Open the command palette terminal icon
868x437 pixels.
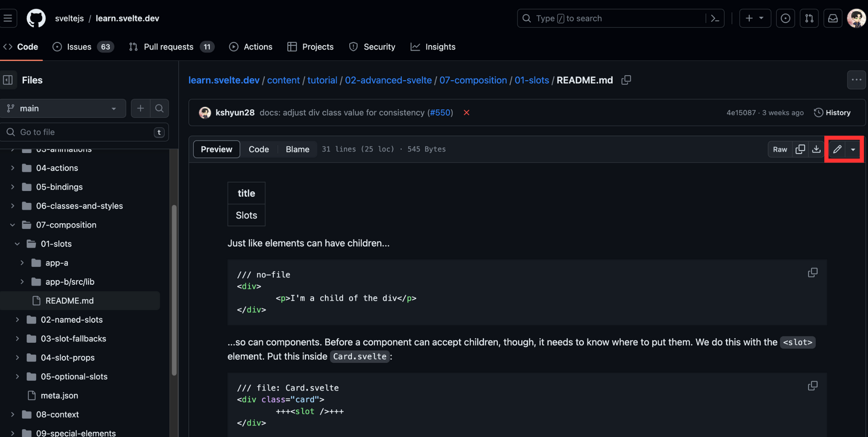[715, 18]
